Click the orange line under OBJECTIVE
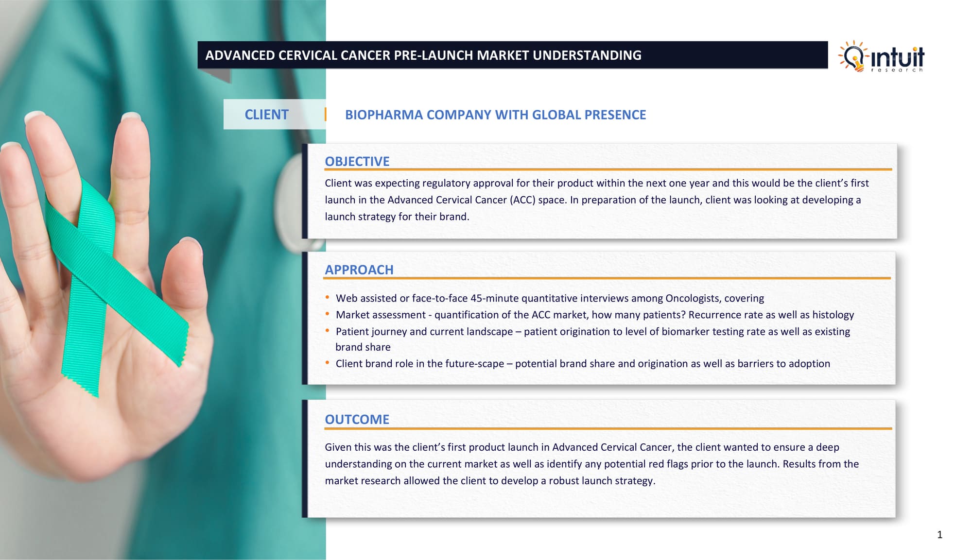Image resolution: width=972 pixels, height=560 pixels. [607, 170]
